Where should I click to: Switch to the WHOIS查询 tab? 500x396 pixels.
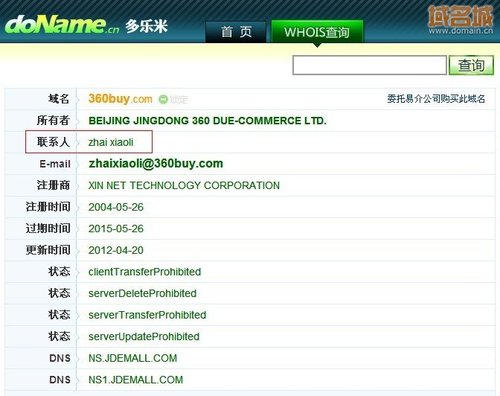317,32
